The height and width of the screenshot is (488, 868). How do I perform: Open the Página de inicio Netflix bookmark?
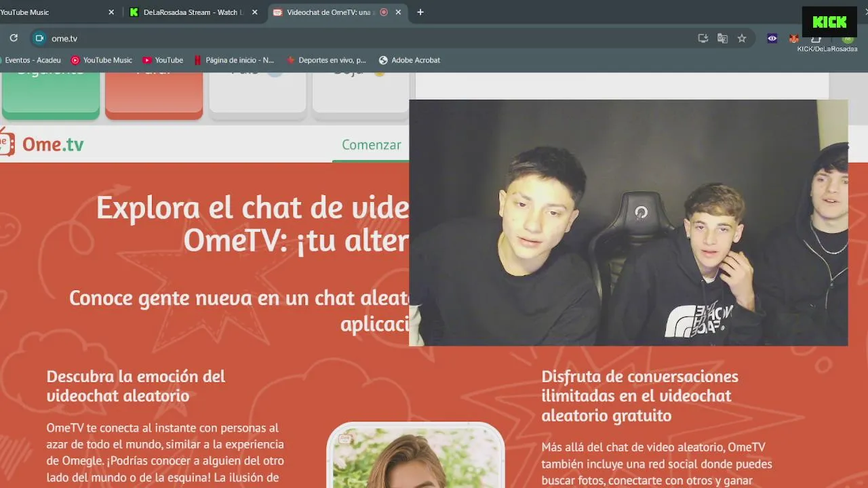(234, 60)
